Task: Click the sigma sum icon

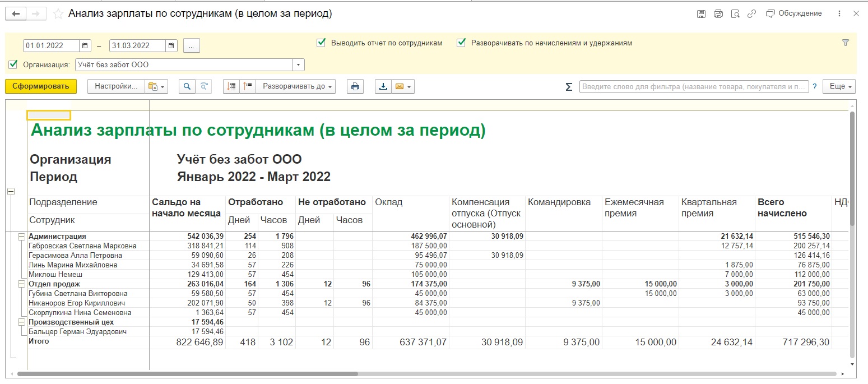Action: click(x=569, y=87)
